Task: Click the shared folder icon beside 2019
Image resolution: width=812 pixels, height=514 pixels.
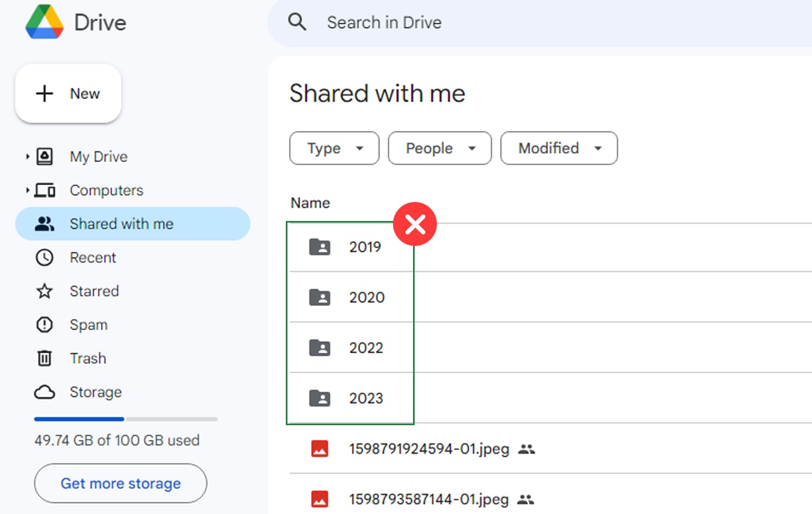Action: point(319,247)
